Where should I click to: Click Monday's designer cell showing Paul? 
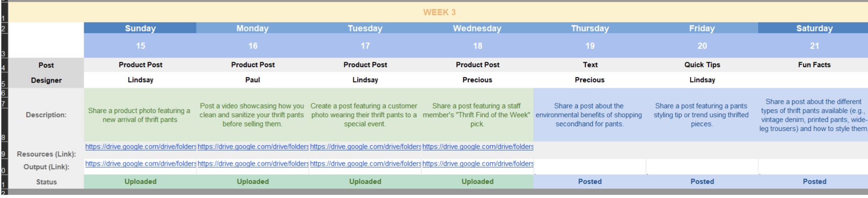tap(253, 80)
